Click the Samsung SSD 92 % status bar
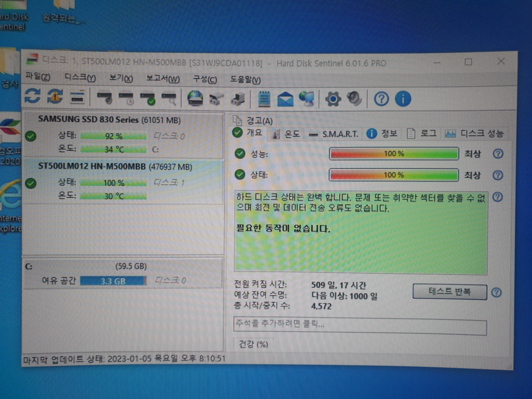Viewport: 532px width, 399px height. coord(113,136)
